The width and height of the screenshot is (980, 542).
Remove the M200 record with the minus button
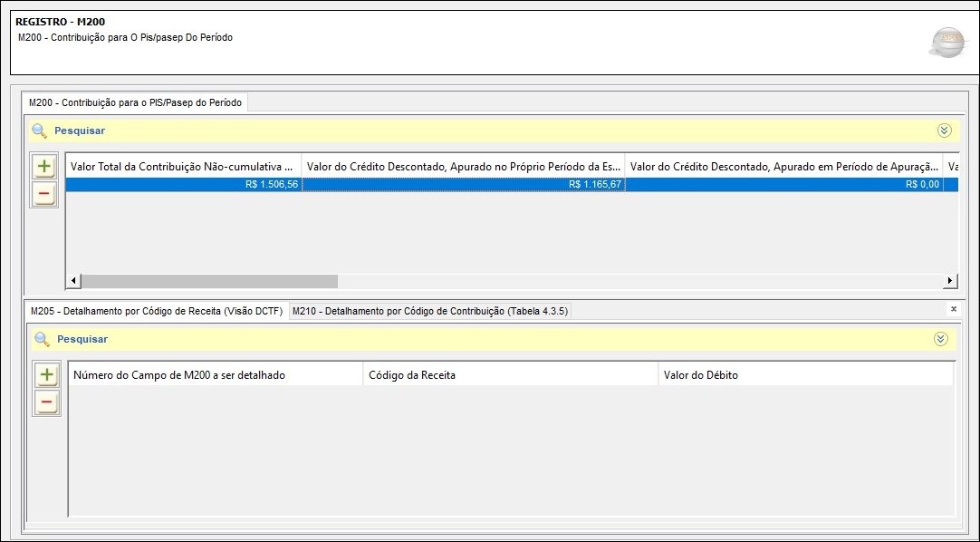click(x=43, y=194)
